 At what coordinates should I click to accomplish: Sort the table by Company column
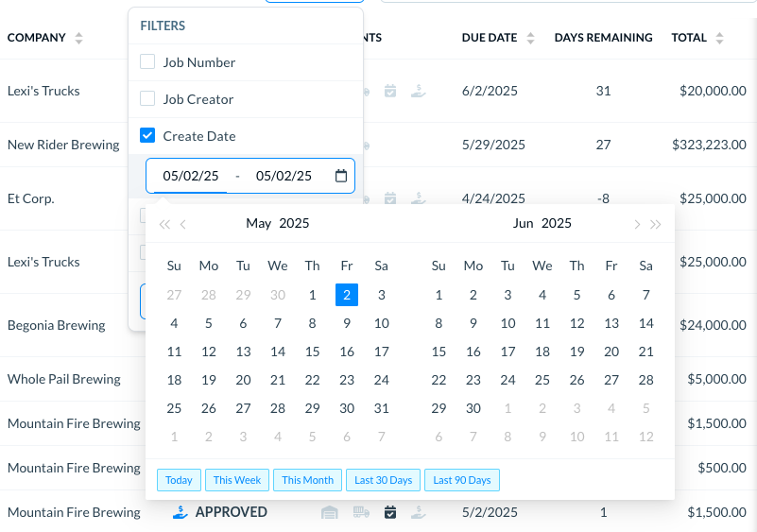click(78, 38)
